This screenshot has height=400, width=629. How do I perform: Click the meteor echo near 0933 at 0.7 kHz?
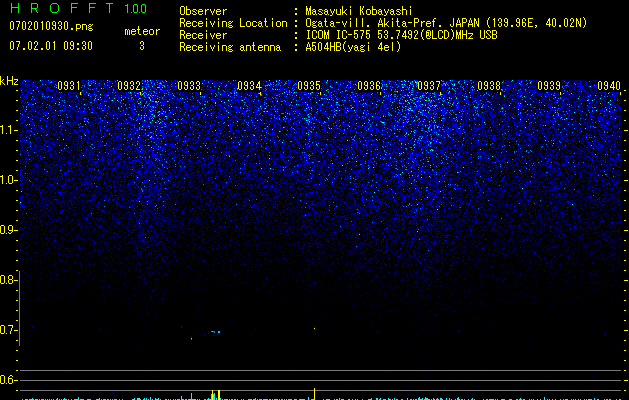pyautogui.click(x=216, y=332)
